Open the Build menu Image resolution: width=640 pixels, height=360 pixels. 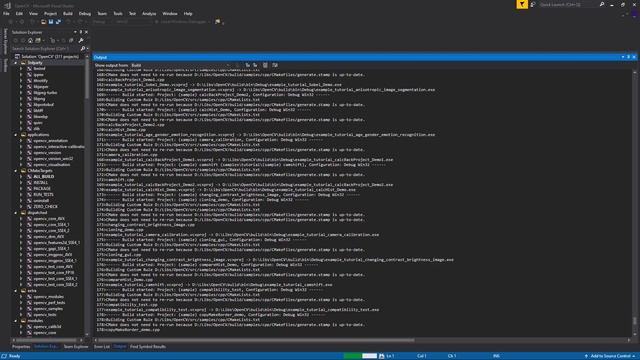(68, 13)
